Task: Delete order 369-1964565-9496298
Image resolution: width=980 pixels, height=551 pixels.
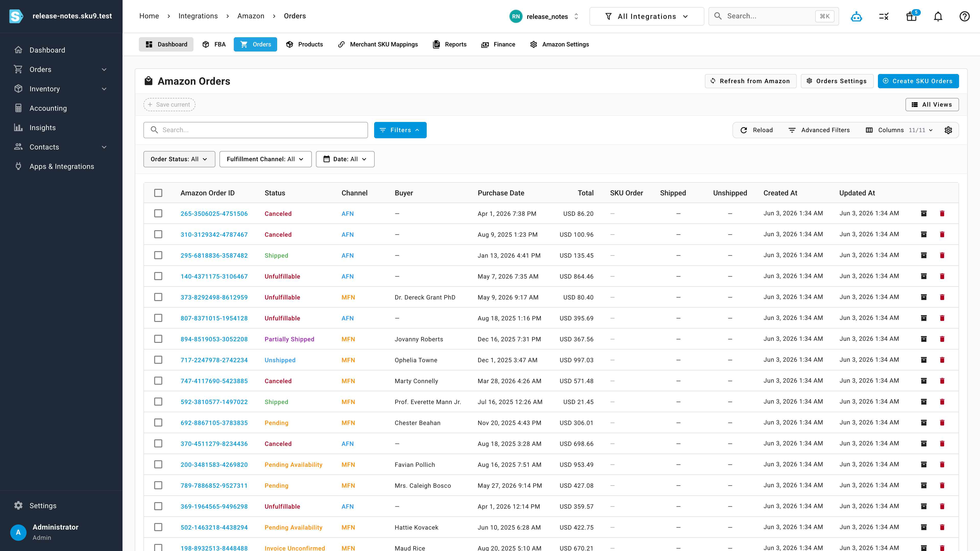Action: click(x=942, y=506)
